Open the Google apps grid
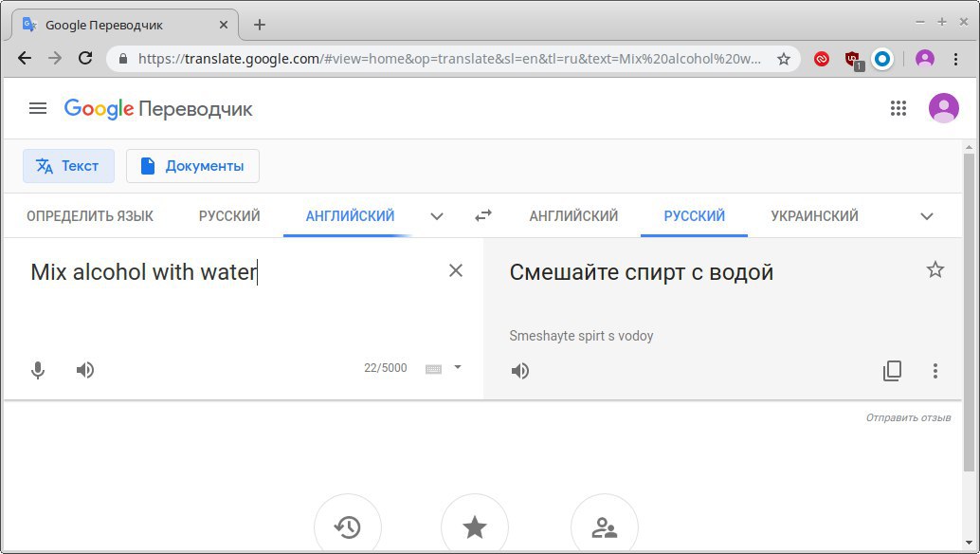 pos(898,108)
